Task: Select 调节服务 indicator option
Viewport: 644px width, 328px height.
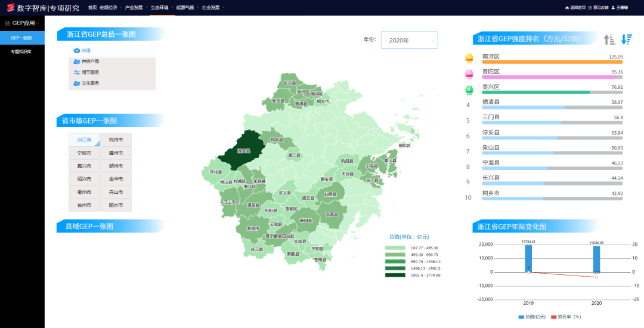Action: point(112,72)
